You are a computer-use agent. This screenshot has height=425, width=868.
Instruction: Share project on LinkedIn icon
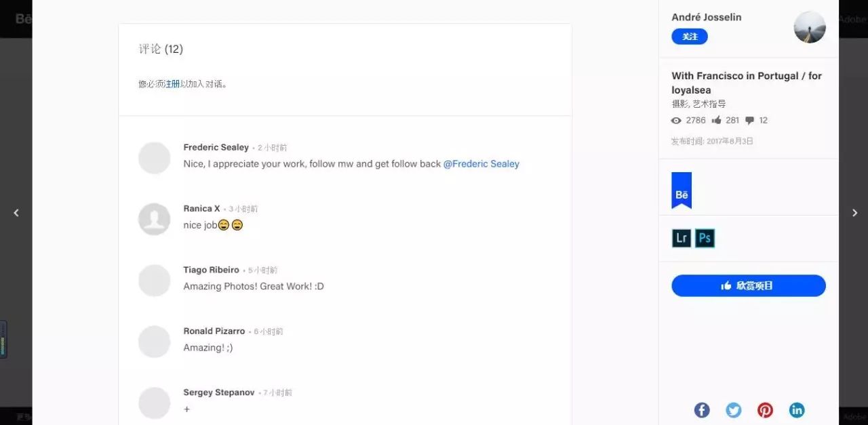point(797,410)
